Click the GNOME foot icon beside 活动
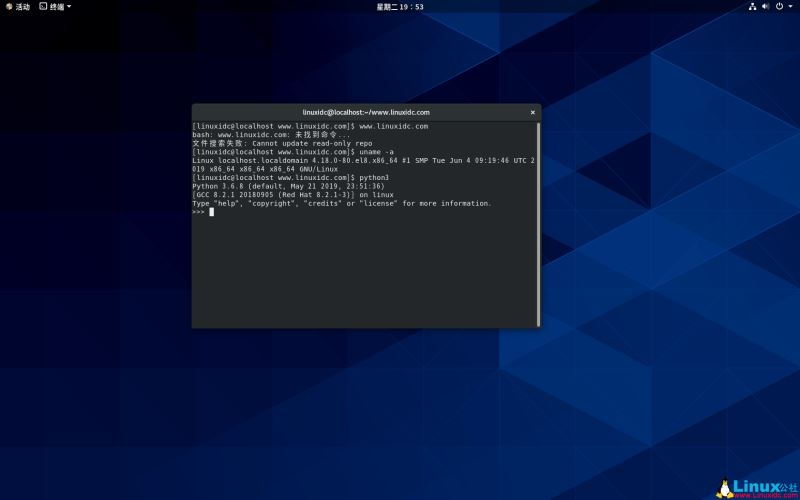 tap(9, 6)
